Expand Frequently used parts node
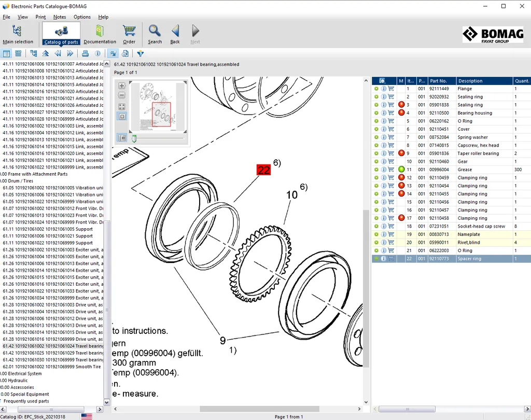This screenshot has width=531, height=420. 25,401
